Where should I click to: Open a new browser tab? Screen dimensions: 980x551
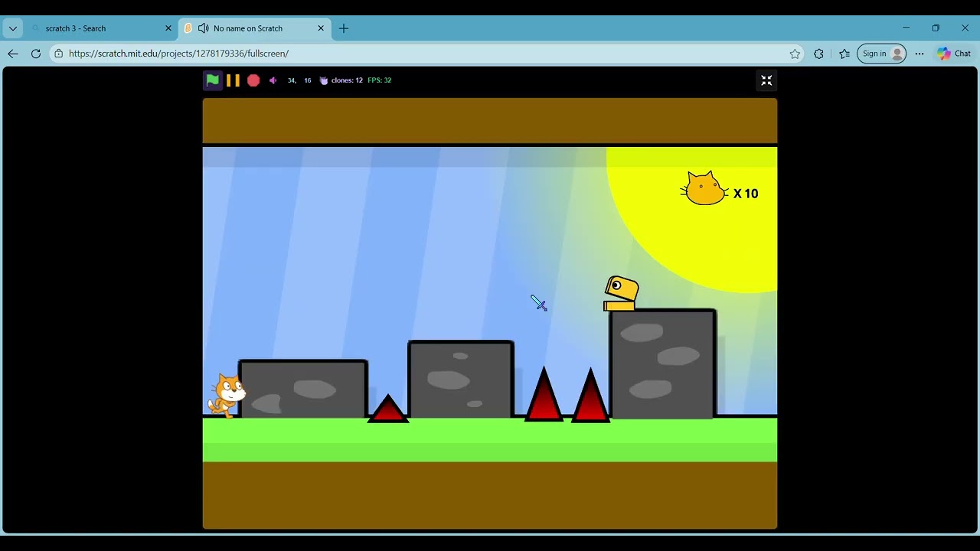point(344,28)
